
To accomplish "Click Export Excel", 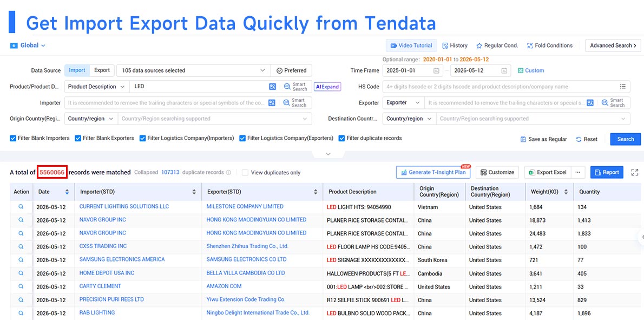I will coord(548,173).
